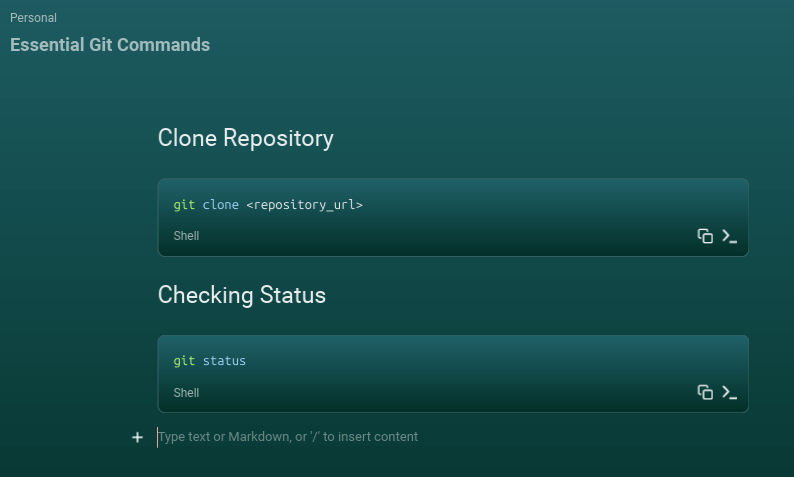
Task: Add a new block with plus icon
Action: point(137,437)
